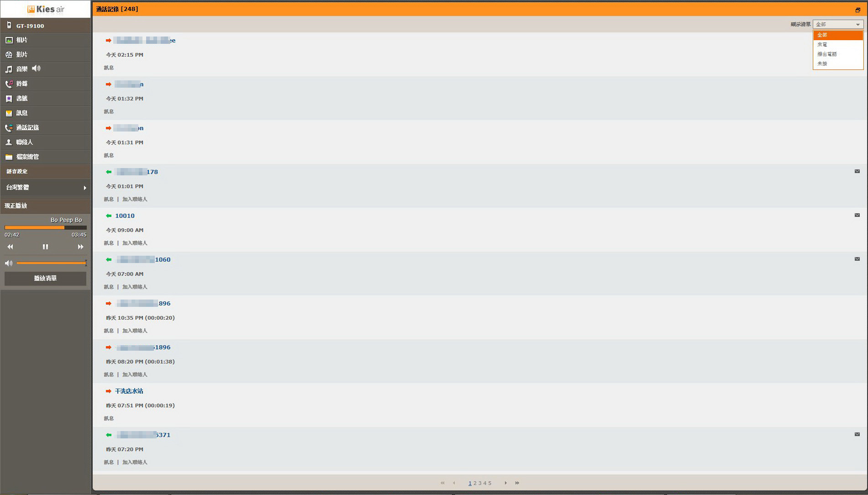Expand the 台灣繁體 language selector
Screen dimensions: 868x495
[45, 188]
